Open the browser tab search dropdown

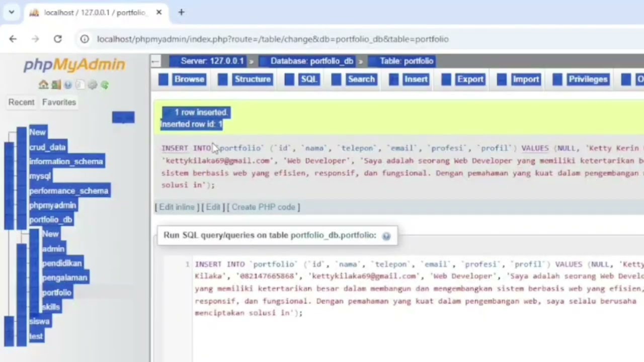pyautogui.click(x=11, y=12)
